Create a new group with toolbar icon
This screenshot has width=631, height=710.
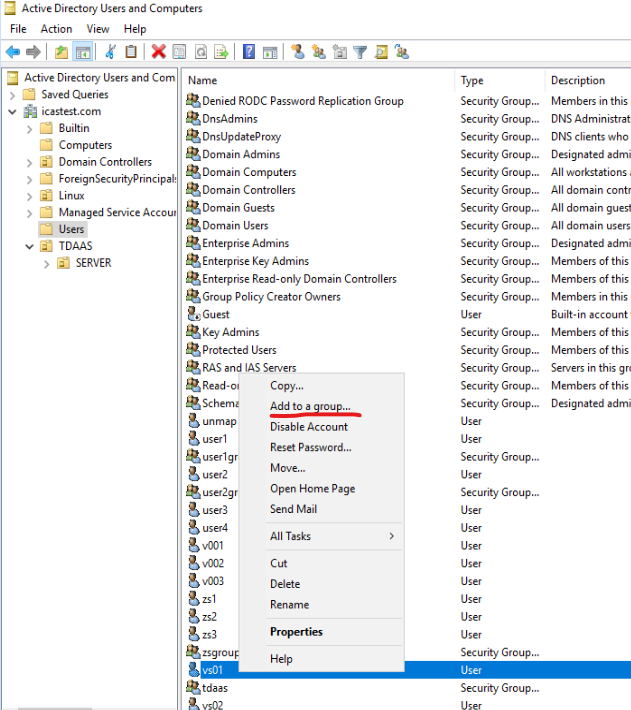[319, 52]
